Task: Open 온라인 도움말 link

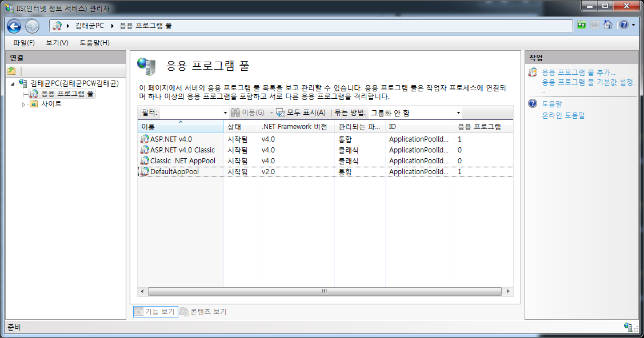Action: (563, 116)
